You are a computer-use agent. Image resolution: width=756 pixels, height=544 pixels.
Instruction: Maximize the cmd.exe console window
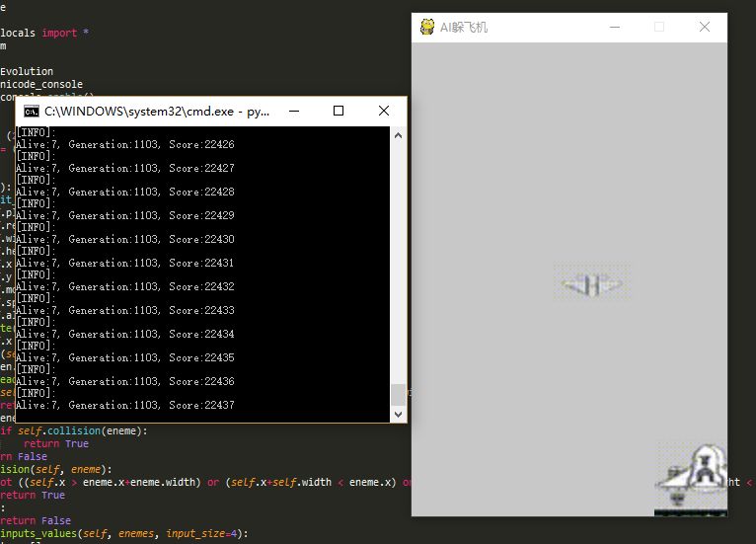[x=339, y=112]
